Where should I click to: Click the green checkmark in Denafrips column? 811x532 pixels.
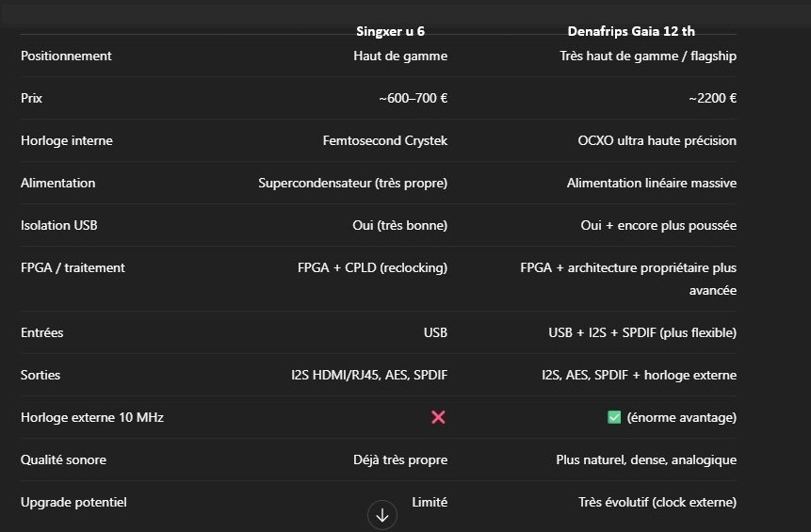[615, 417]
